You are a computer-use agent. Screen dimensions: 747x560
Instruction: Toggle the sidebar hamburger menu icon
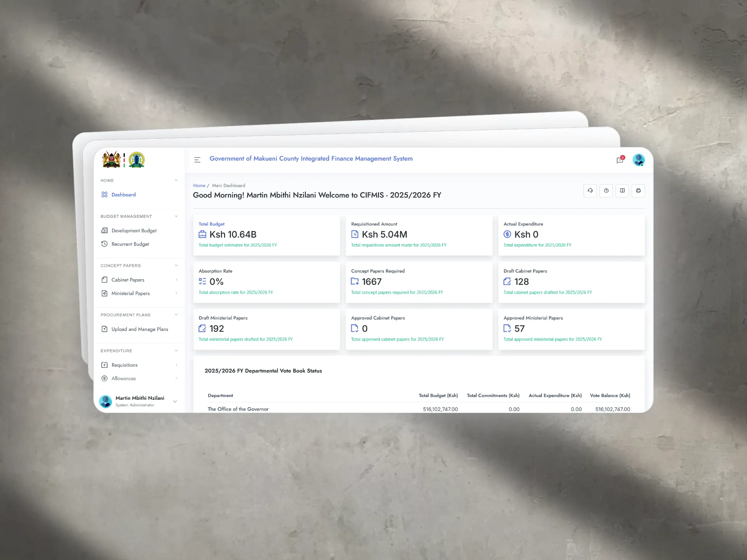coord(197,159)
